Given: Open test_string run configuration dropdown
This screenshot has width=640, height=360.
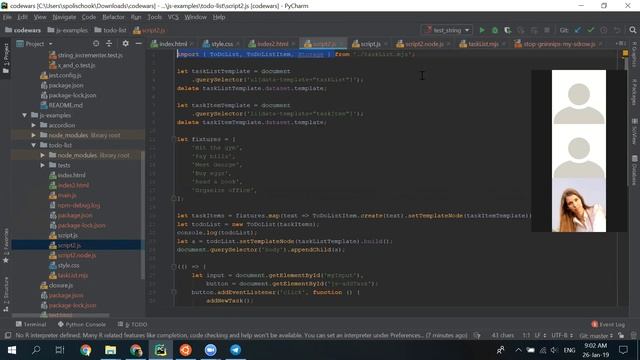Looking at the screenshot, I should click(447, 30).
